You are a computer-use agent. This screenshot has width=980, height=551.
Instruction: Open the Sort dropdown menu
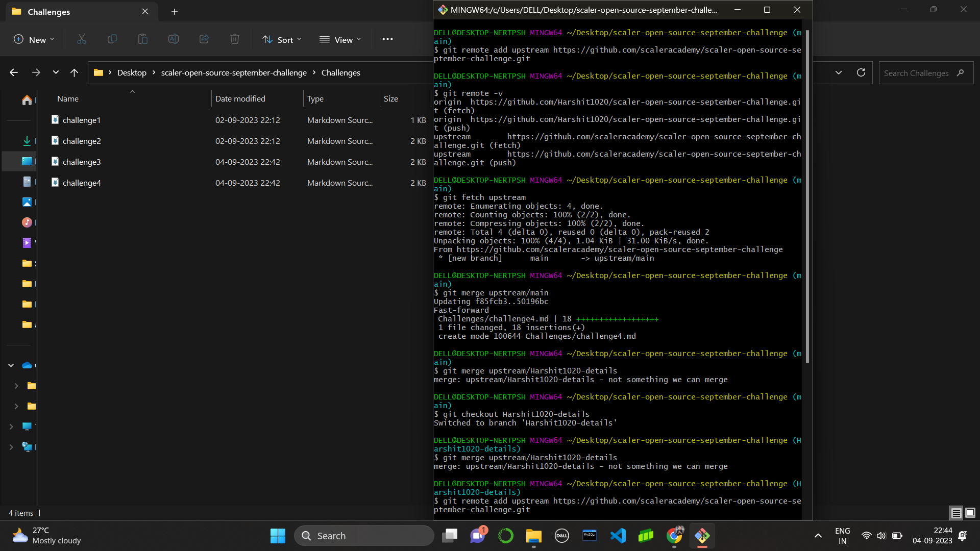[x=282, y=39]
